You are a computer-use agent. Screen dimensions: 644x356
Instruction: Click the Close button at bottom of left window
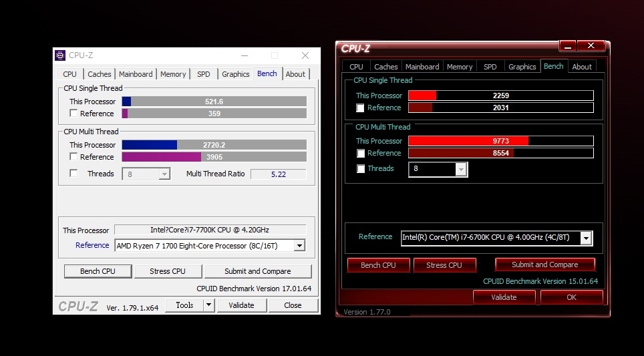pyautogui.click(x=293, y=305)
